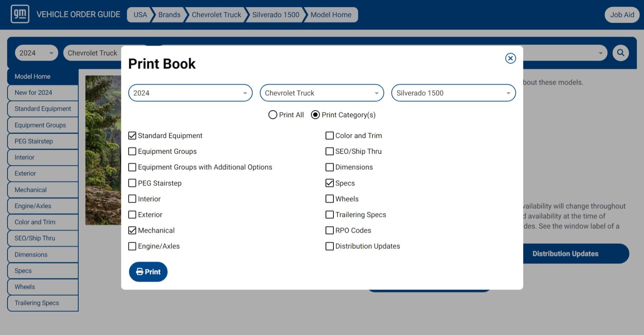
Task: Click the search magnifier icon
Action: tap(620, 53)
